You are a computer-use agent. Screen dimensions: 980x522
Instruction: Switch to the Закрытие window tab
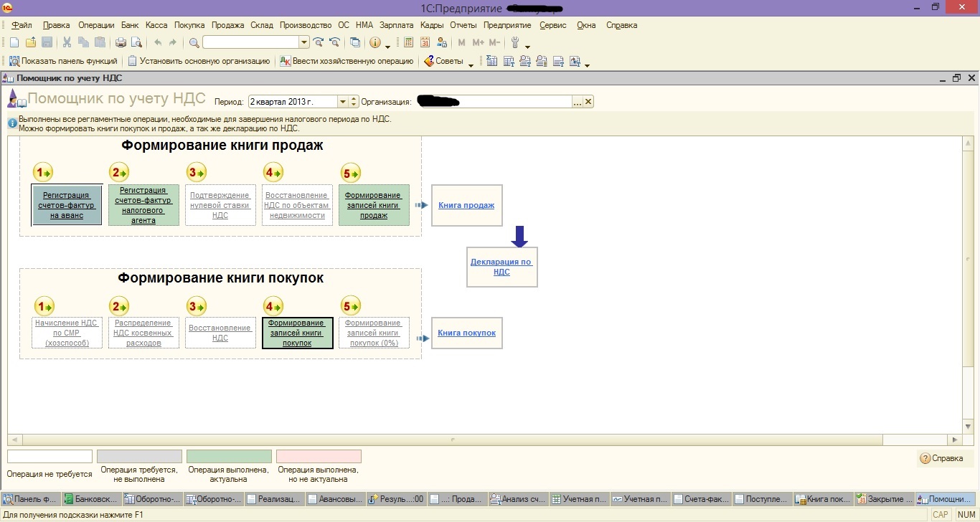coord(885,499)
